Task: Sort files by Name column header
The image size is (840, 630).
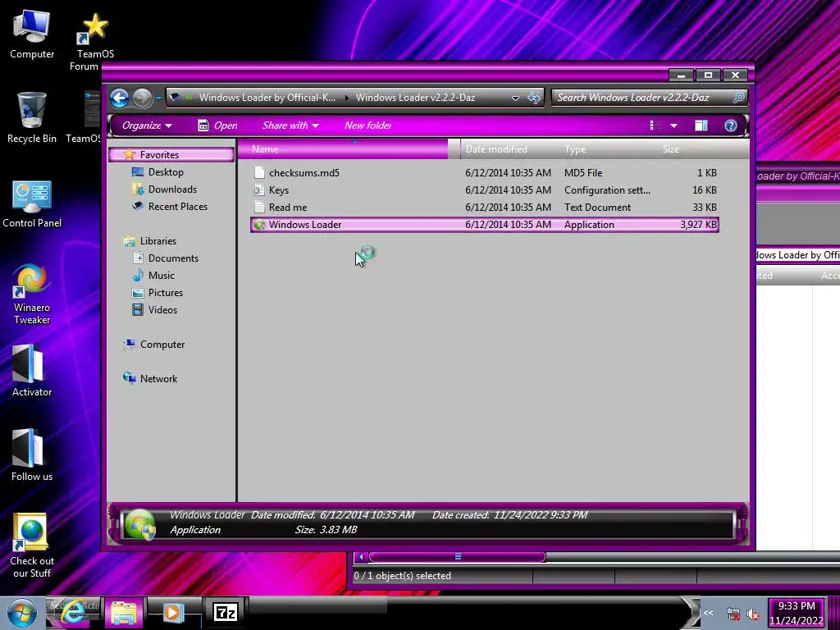Action: pyautogui.click(x=343, y=149)
